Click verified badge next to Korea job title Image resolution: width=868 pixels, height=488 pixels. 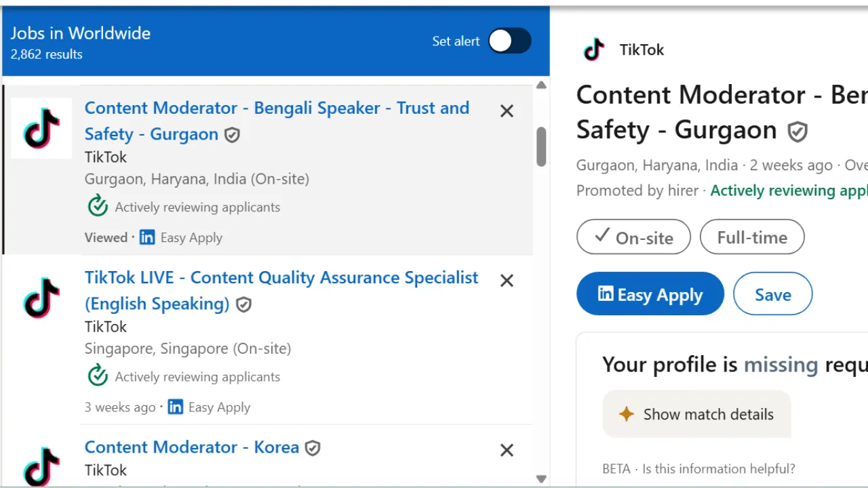[x=312, y=448]
